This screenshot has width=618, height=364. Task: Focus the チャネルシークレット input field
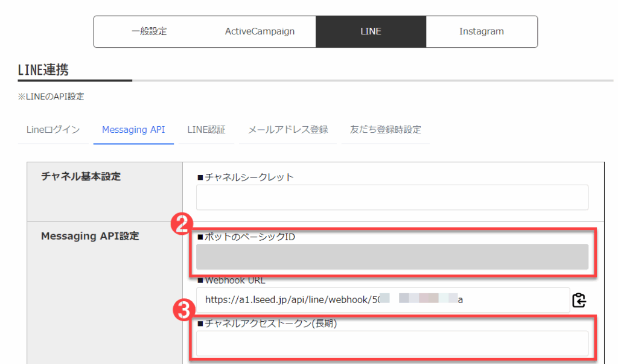point(392,197)
